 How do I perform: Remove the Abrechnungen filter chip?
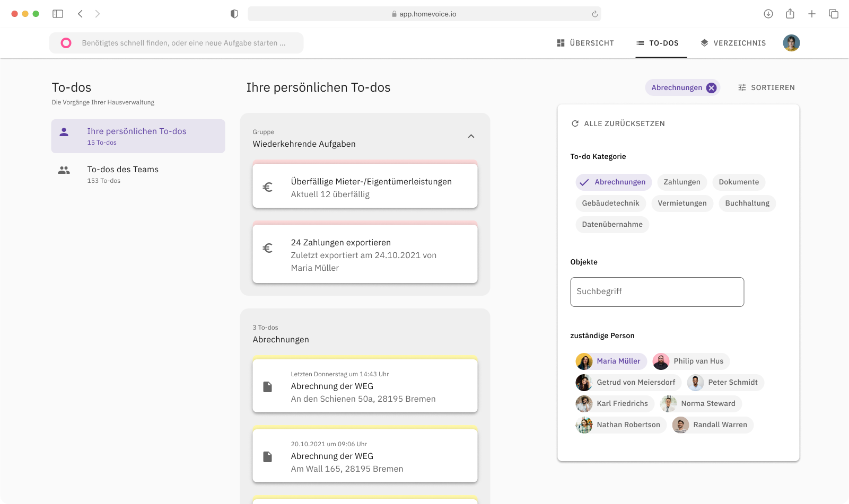(x=711, y=87)
